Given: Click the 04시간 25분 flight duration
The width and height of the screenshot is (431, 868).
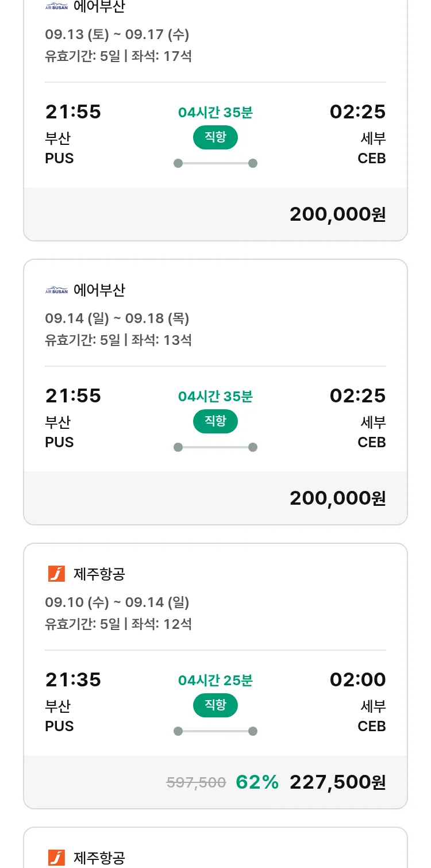Looking at the screenshot, I should 215,681.
